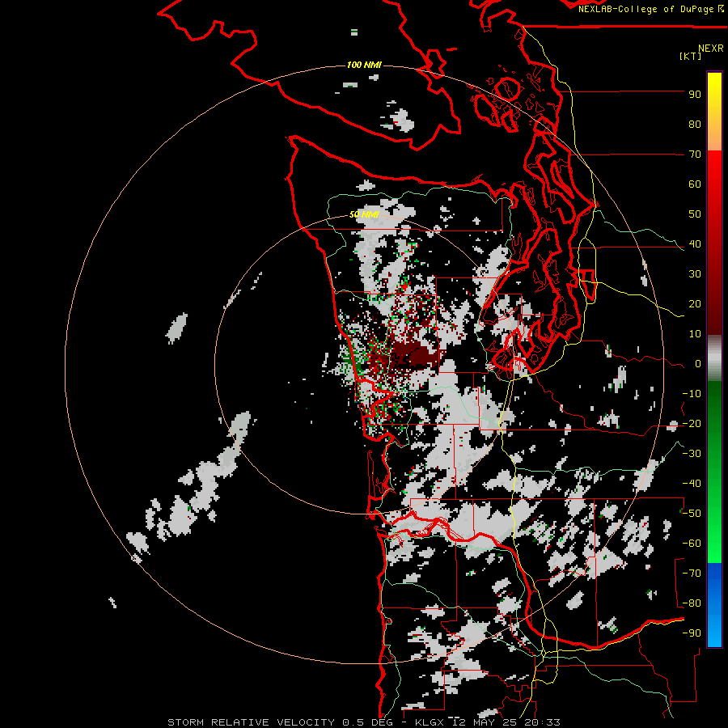Click the [KT] units label
The height and width of the screenshot is (728, 728).
[x=691, y=56]
